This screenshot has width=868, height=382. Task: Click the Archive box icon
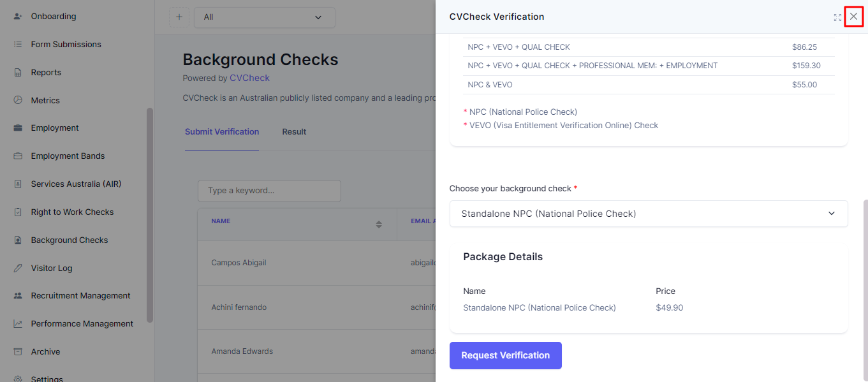tap(18, 351)
